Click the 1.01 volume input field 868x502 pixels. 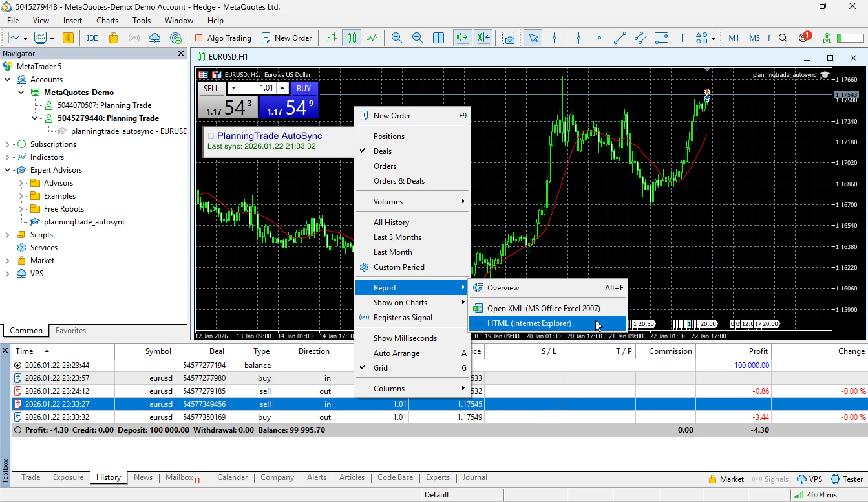[x=258, y=88]
